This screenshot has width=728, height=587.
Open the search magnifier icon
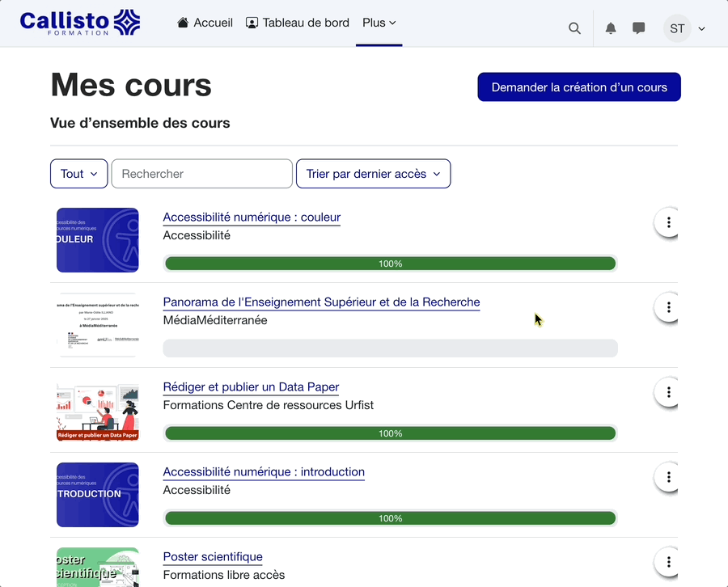574,28
